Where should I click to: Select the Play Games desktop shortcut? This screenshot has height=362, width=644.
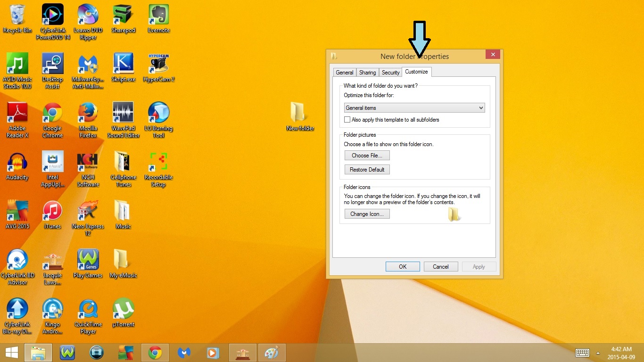[x=88, y=263]
